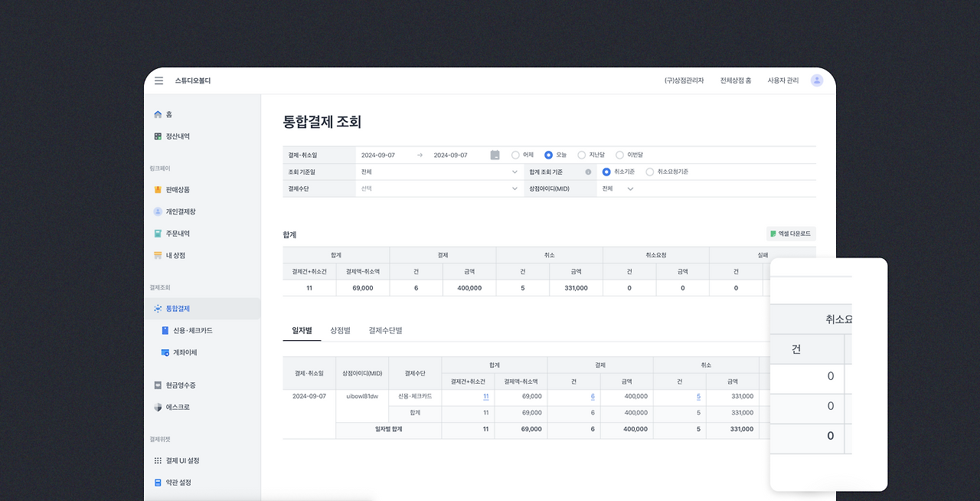Click the 주문내역 icon in sidebar

tap(158, 234)
